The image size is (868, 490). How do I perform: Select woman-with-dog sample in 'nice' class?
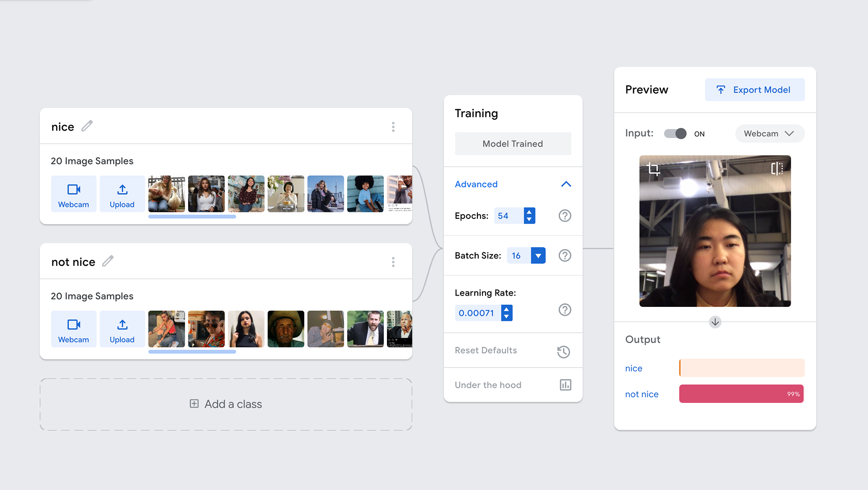pos(166,194)
